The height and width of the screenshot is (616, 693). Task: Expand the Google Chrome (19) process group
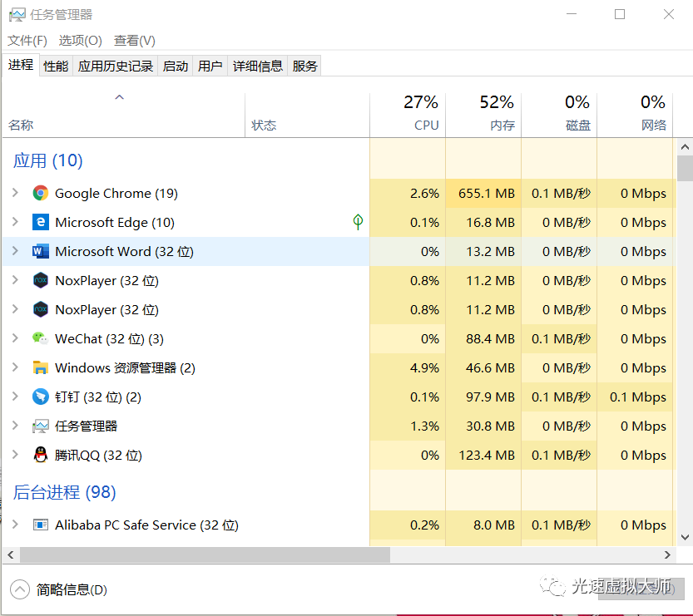15,193
